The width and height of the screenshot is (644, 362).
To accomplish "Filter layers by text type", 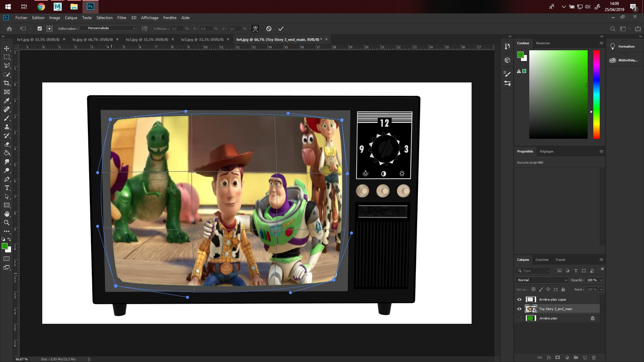I will coord(576,270).
